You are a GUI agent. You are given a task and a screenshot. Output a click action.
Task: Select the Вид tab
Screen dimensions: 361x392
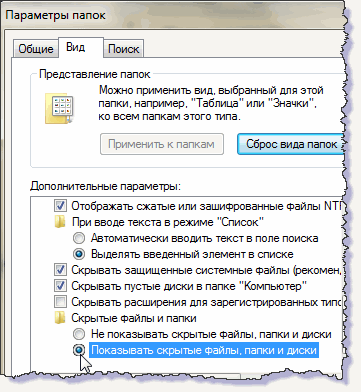click(80, 47)
